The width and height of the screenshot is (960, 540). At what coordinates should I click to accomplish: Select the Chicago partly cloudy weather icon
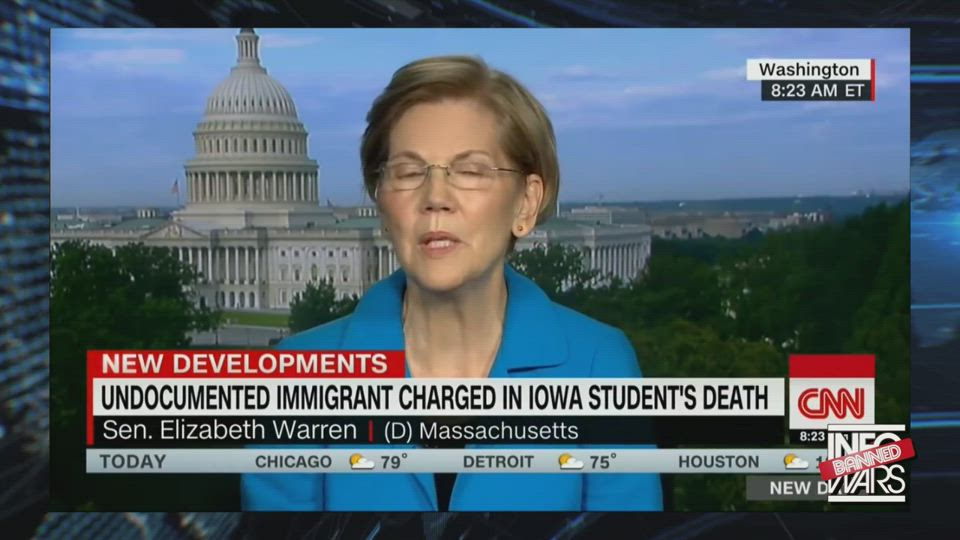(362, 461)
